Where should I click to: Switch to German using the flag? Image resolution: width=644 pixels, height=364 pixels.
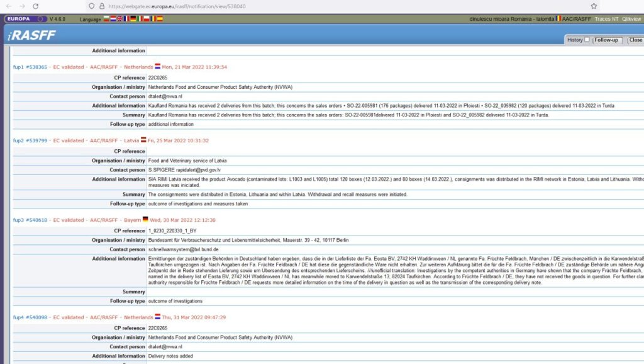coord(133,19)
